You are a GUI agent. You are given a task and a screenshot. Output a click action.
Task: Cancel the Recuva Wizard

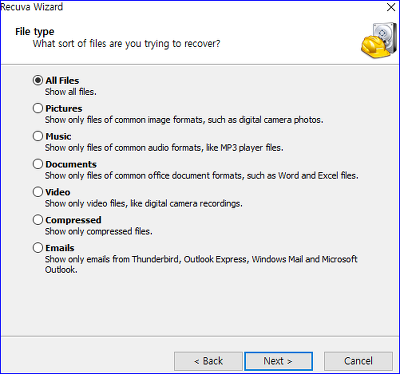pos(358,361)
